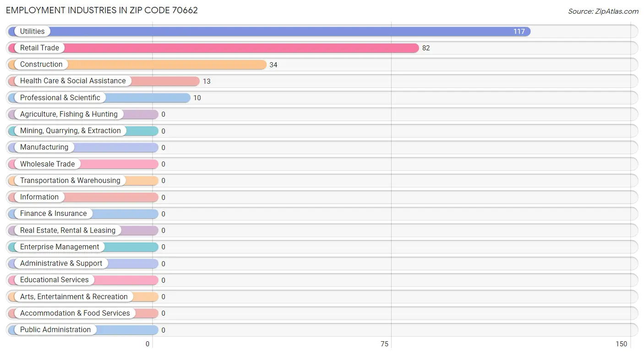Viewport: 644px width, 355px height.
Task: Click the 75 axis tick label
Action: tap(384, 344)
